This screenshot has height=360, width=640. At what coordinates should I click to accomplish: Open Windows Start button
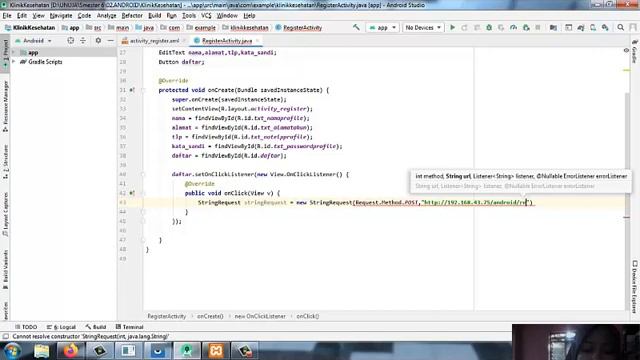[x=11, y=351]
